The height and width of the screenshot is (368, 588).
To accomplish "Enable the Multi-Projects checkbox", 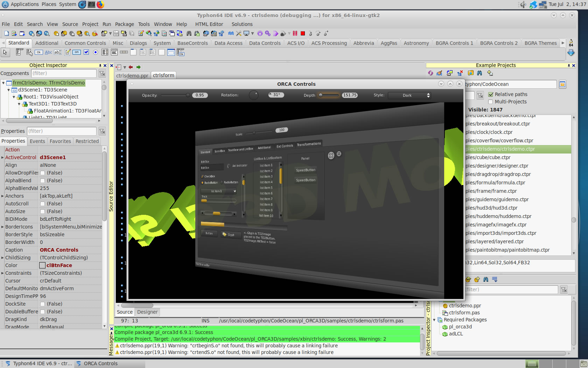I will point(491,102).
